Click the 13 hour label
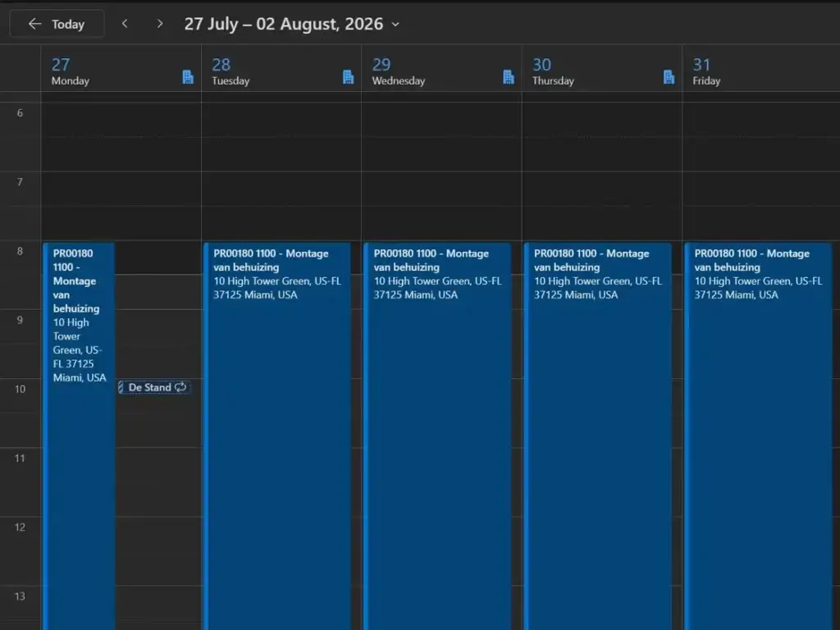This screenshot has height=630, width=840. click(x=20, y=596)
